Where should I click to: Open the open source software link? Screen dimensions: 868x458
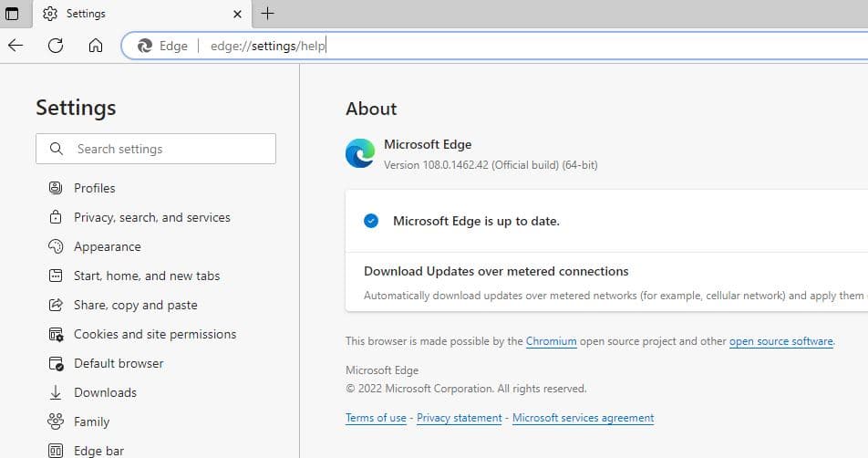(x=780, y=341)
